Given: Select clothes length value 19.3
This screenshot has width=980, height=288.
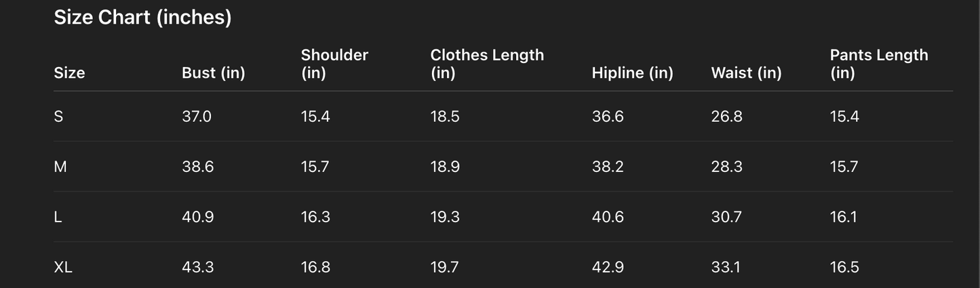Looking at the screenshot, I should [x=445, y=217].
